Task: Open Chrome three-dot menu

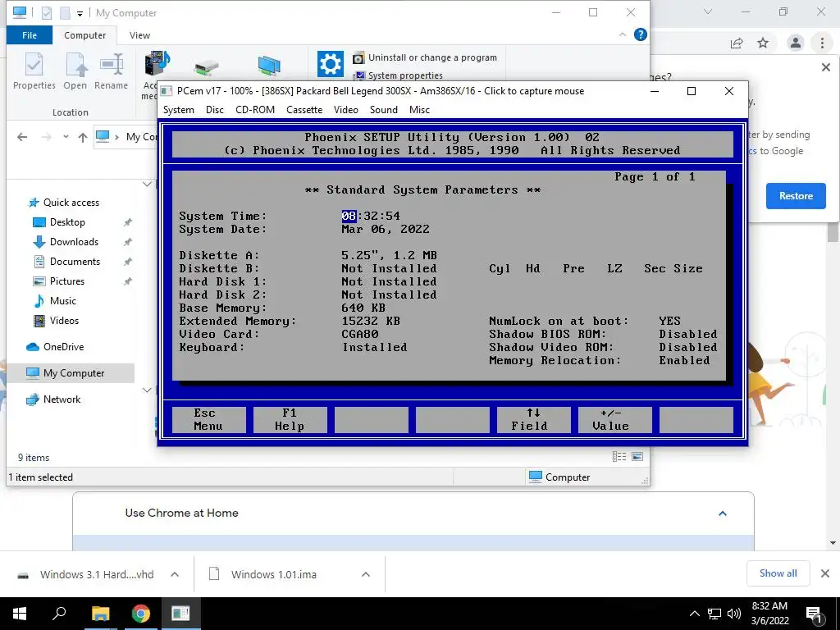Action: coord(822,43)
